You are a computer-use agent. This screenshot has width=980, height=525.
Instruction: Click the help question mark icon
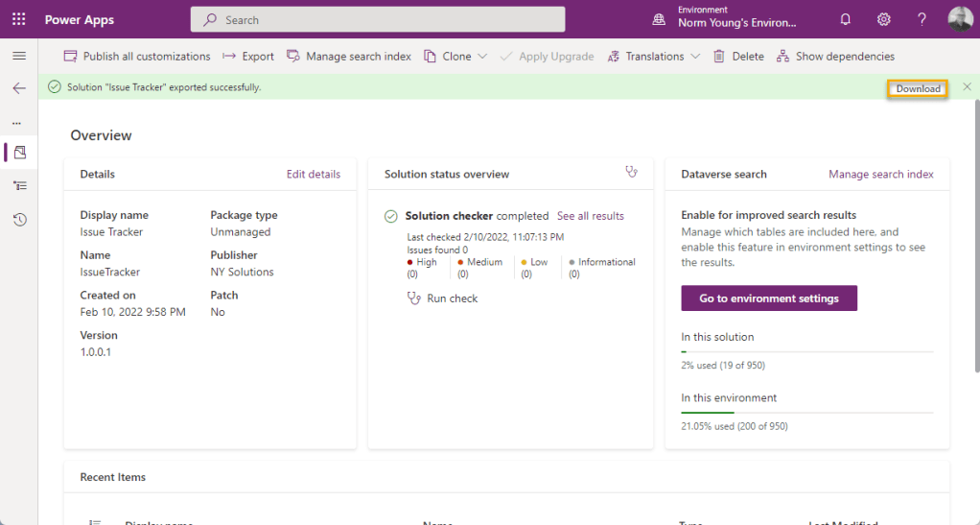(922, 19)
